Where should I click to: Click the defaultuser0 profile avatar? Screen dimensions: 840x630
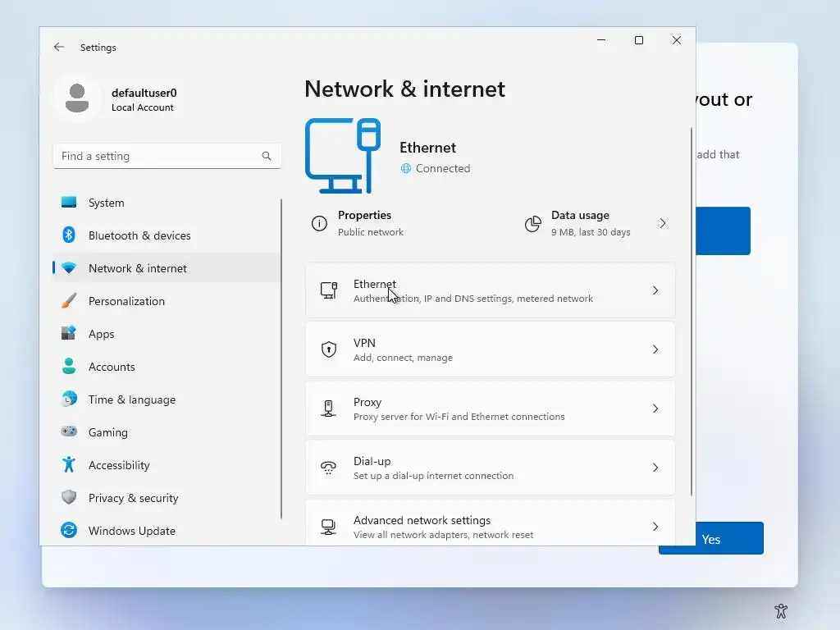point(77,98)
